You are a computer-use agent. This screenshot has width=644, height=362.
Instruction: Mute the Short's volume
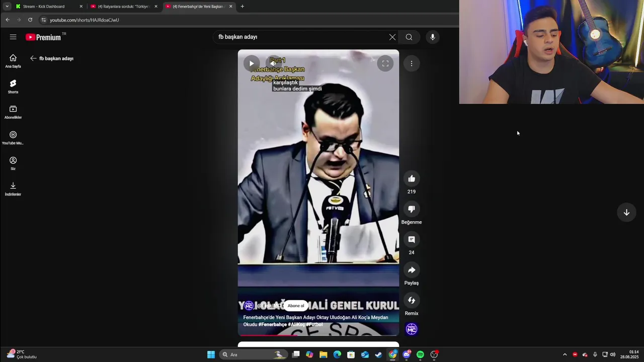pyautogui.click(x=274, y=63)
